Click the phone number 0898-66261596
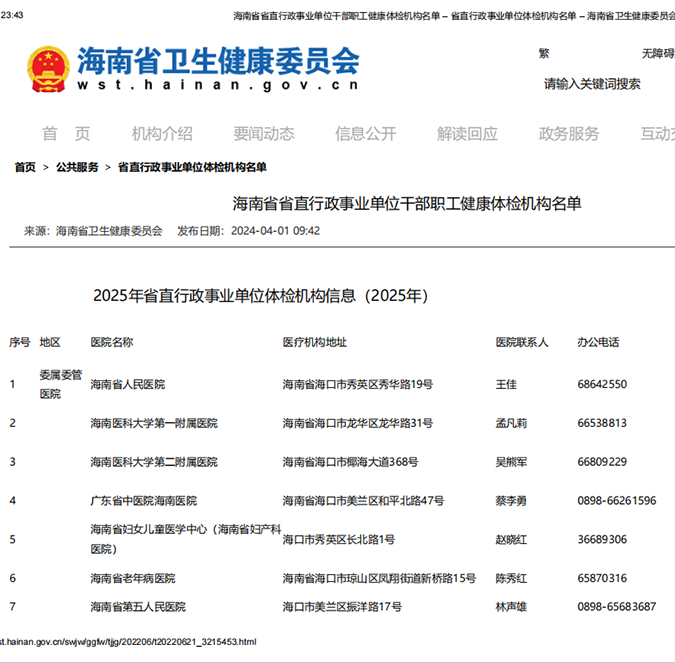This screenshot has width=675, height=663. tap(617, 500)
